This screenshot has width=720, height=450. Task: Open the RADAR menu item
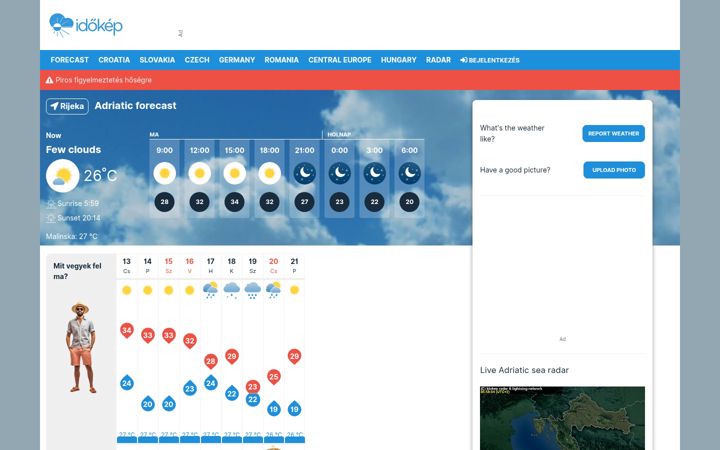pyautogui.click(x=438, y=60)
